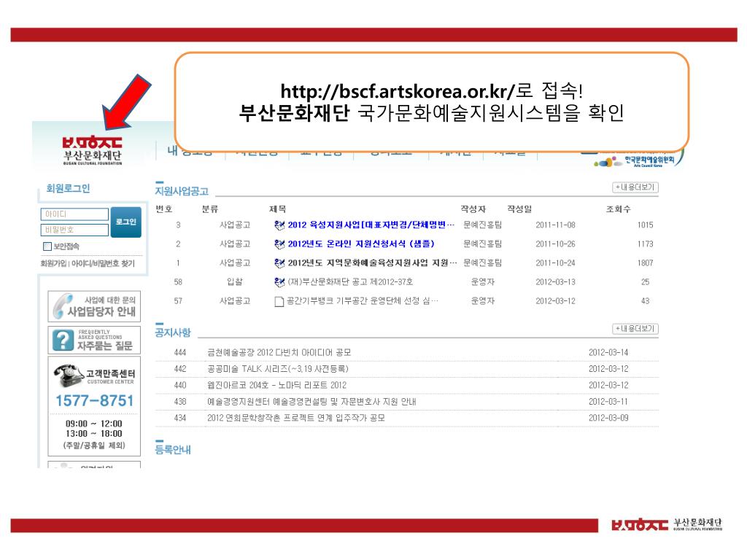Click the notice icon beside 2012년도 지역문화예술육성지원사업
The image size is (747, 560).
pos(279,262)
